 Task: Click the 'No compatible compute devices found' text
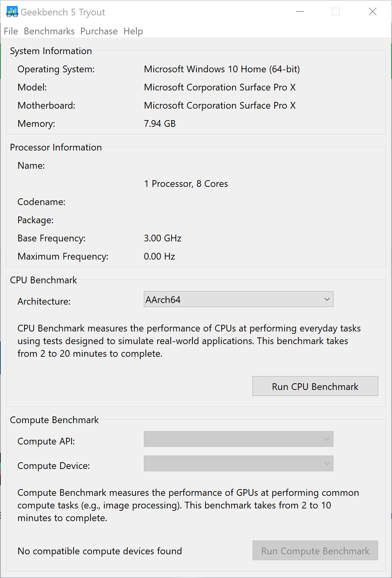point(99,551)
